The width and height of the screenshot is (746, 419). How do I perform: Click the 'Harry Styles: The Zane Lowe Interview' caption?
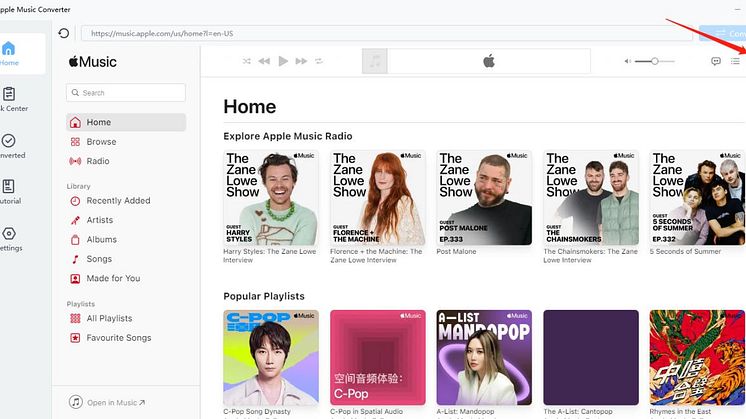tap(270, 256)
